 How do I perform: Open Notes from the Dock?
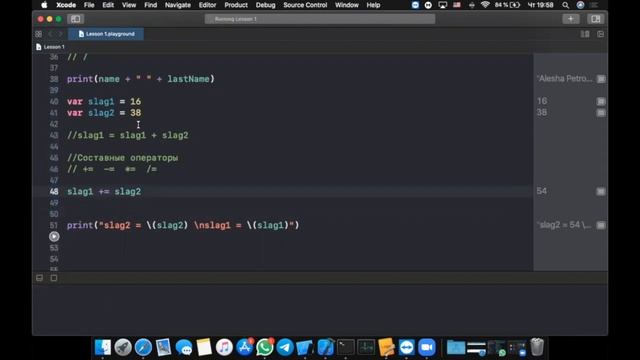(x=204, y=347)
